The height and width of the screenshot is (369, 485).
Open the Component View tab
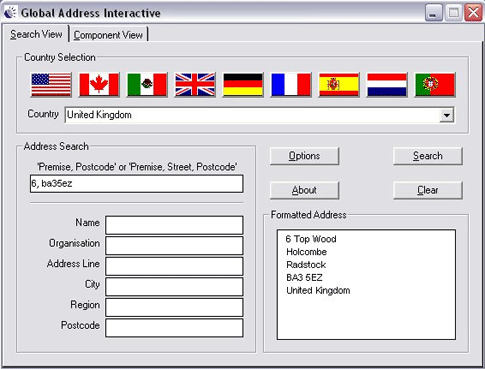tap(108, 35)
